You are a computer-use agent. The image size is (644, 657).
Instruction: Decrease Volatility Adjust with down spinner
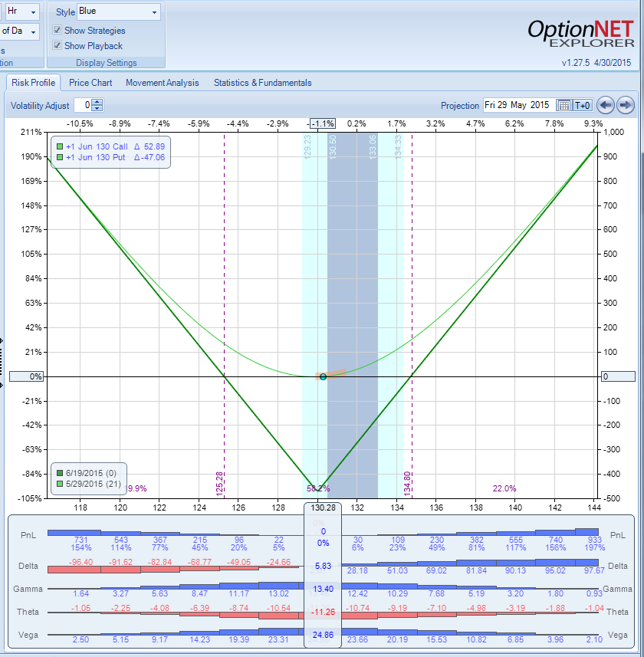[x=97, y=108]
